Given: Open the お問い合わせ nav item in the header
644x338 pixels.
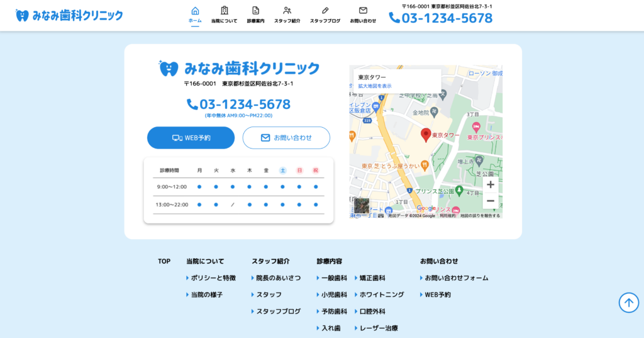Looking at the screenshot, I should (363, 15).
